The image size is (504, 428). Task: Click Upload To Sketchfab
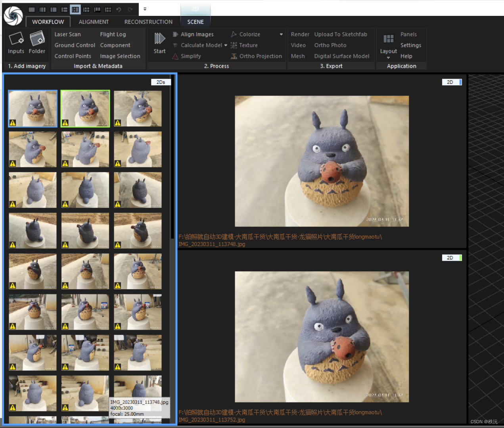tap(341, 35)
